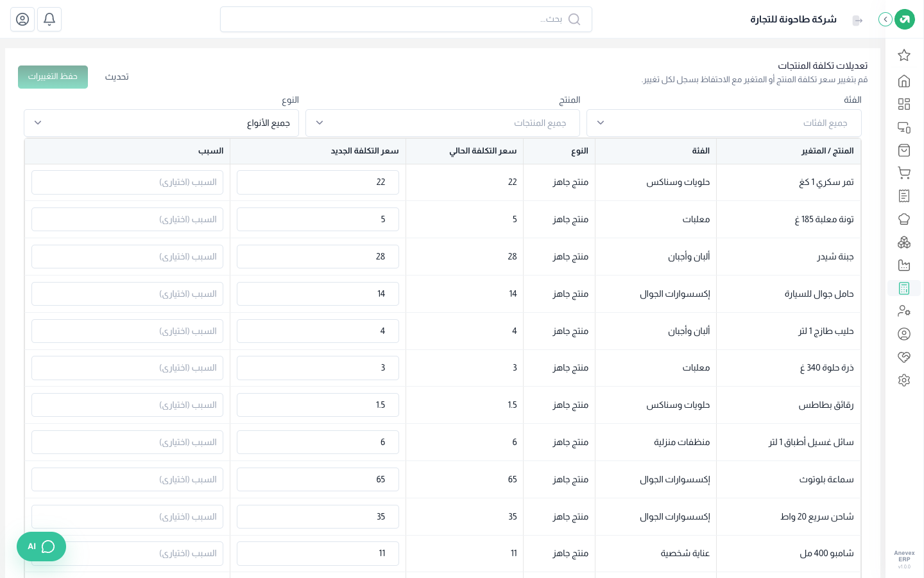Click reason field for رقائق بطاطس row

127,405
